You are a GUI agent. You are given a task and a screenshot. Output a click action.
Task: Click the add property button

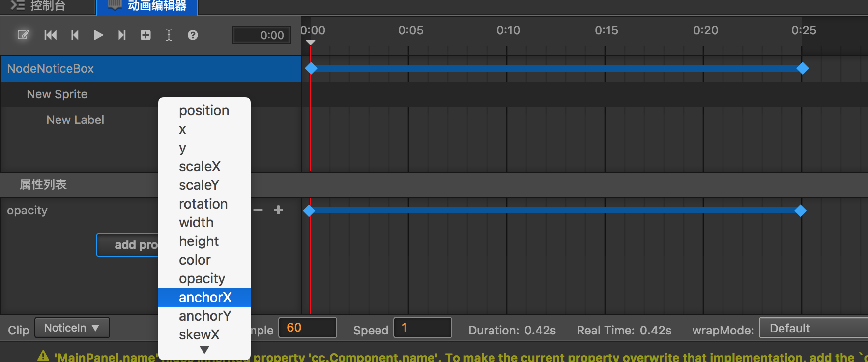click(x=128, y=245)
